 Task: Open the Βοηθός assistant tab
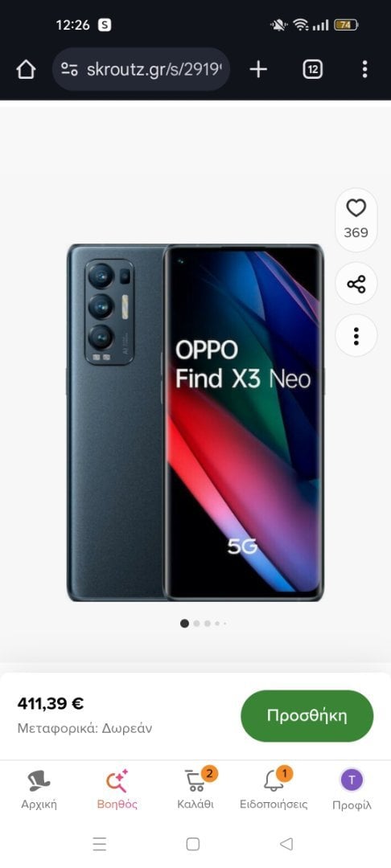(x=117, y=789)
